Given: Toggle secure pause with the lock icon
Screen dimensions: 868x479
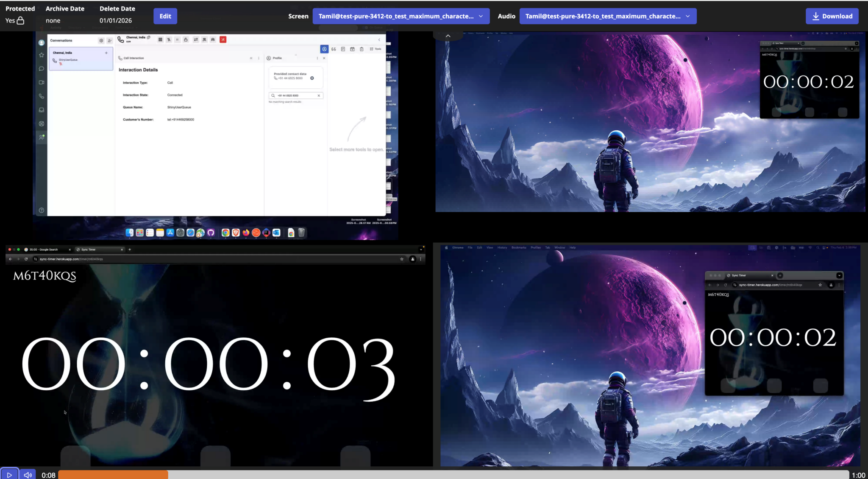Looking at the screenshot, I should (x=186, y=39).
